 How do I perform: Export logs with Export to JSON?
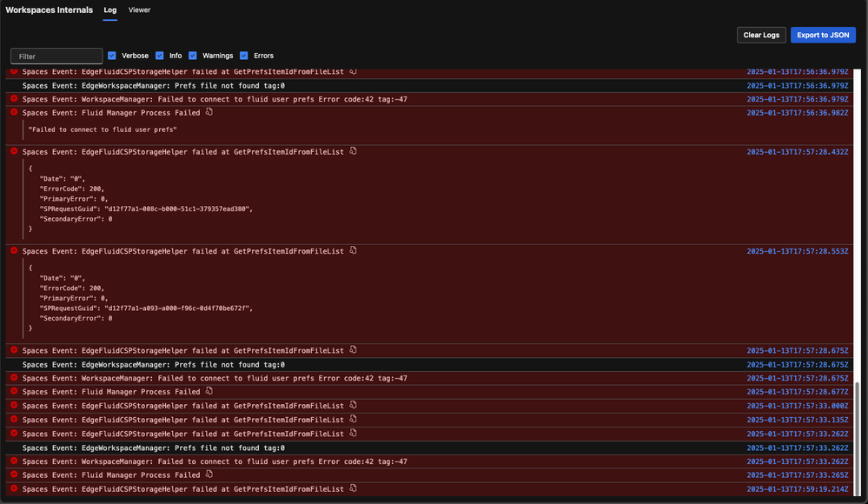(823, 35)
